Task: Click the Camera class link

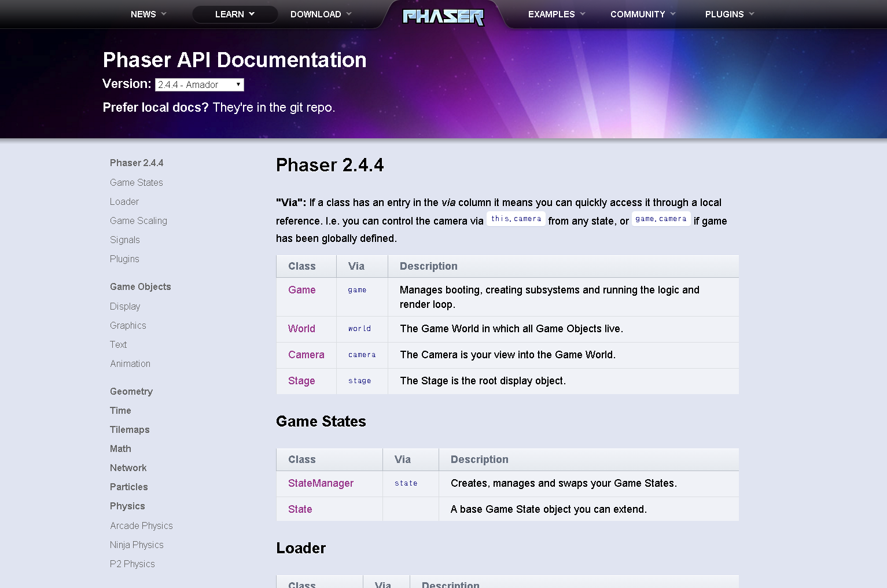Action: (306, 355)
